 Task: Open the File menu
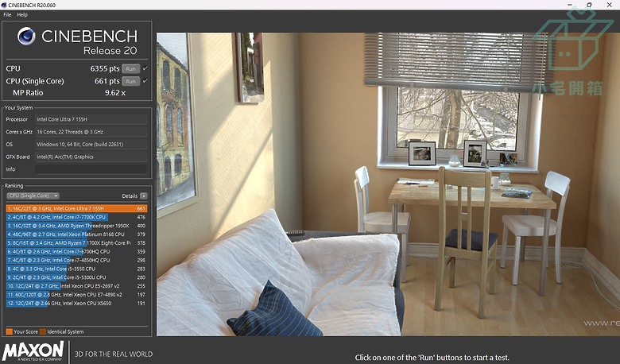[7, 14]
